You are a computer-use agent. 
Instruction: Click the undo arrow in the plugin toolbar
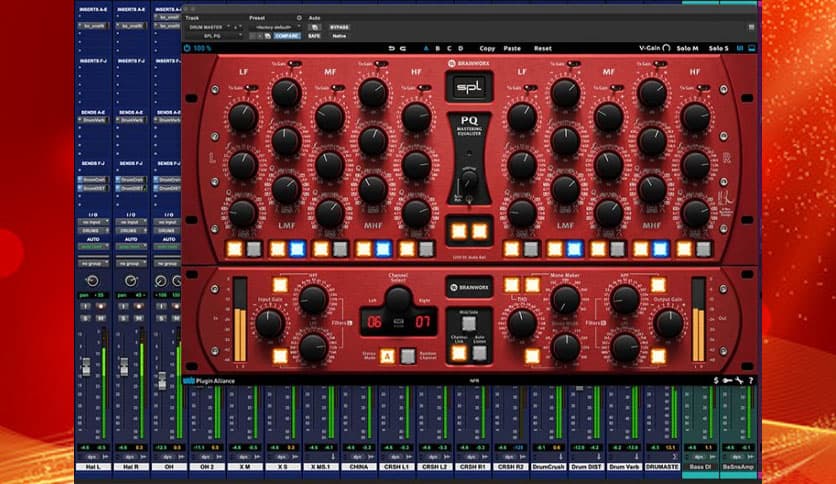pyautogui.click(x=392, y=48)
